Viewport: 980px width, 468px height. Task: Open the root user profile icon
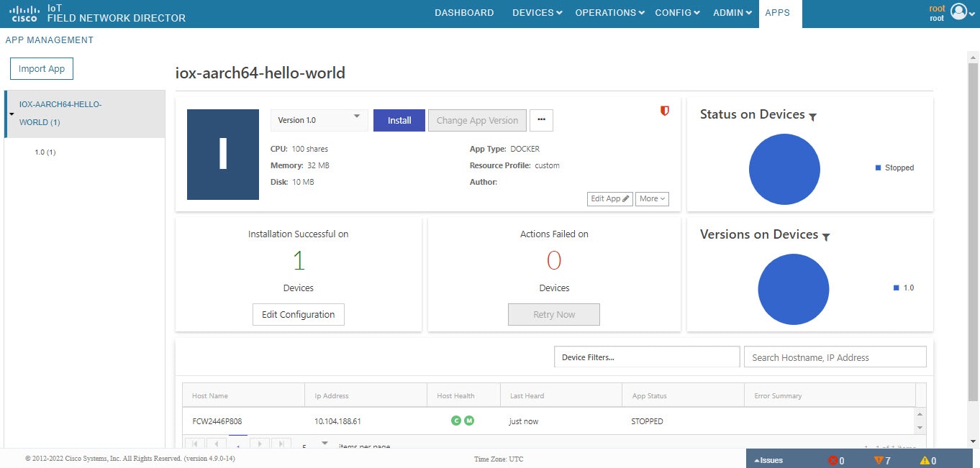point(958,12)
